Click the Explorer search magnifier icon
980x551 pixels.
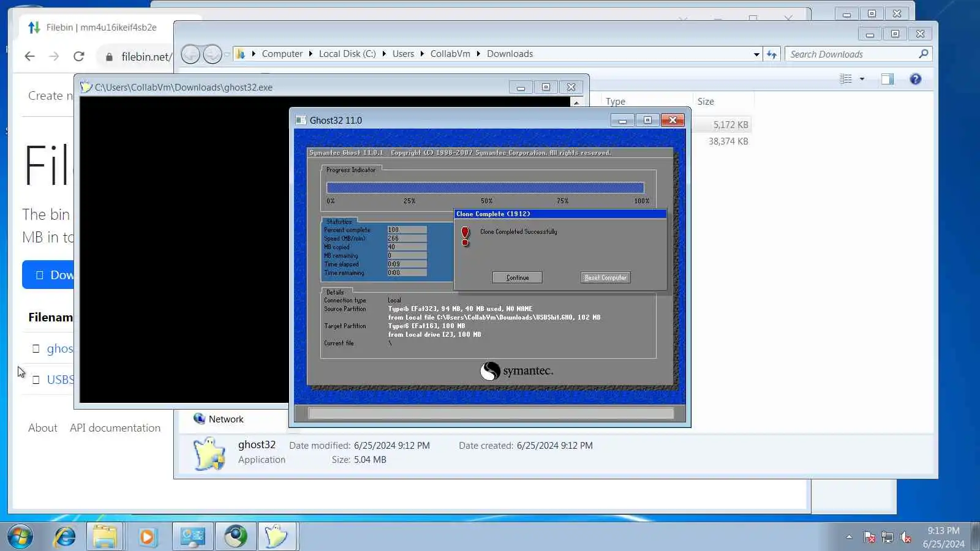click(x=924, y=54)
